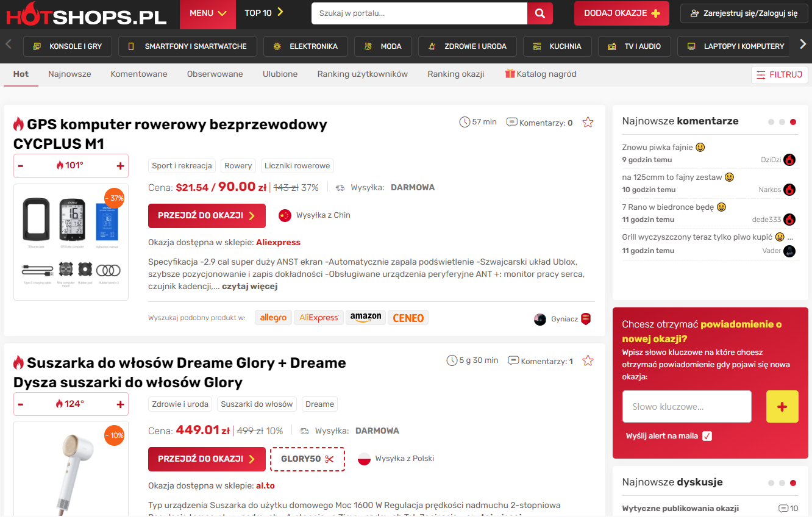Open ZDROWIE I URODA category
This screenshot has height=519, width=812.
(x=468, y=46)
